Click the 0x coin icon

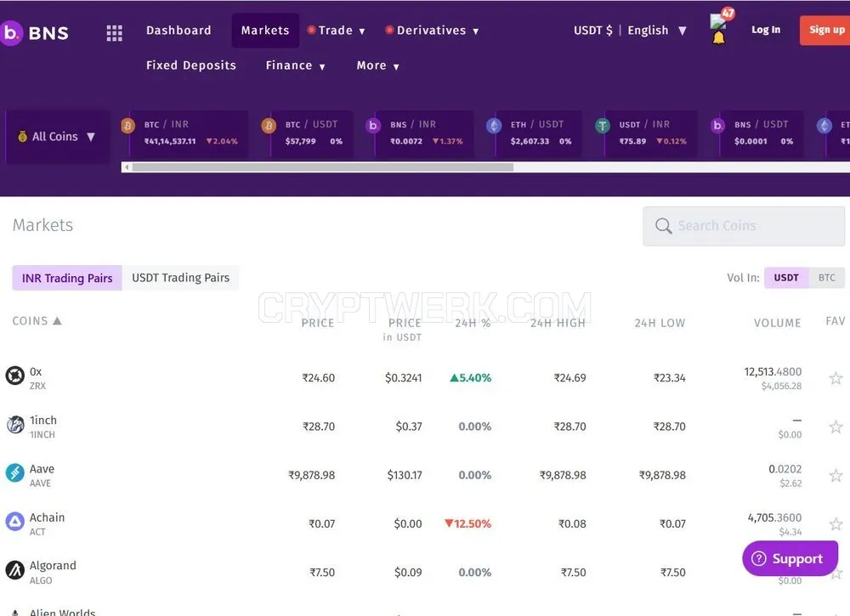pyautogui.click(x=15, y=376)
